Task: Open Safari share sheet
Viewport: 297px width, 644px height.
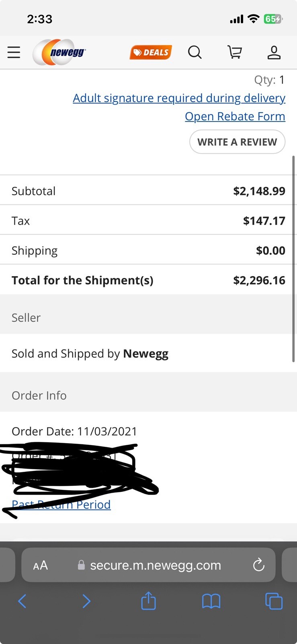Action: [148, 601]
